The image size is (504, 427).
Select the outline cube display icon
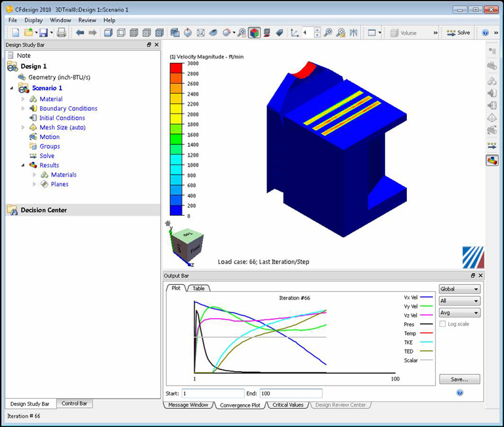tap(121, 33)
